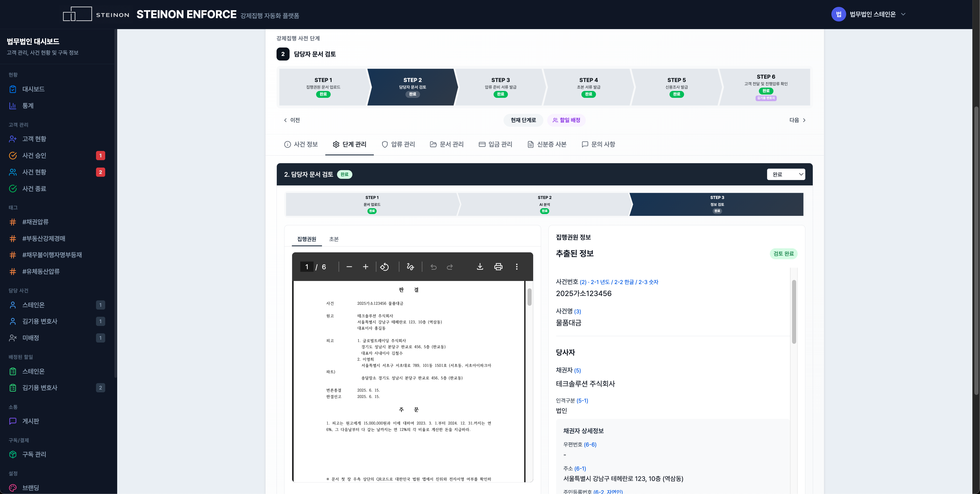Rotate the PDF with the rotate icon
980x494 pixels.
[x=384, y=267]
